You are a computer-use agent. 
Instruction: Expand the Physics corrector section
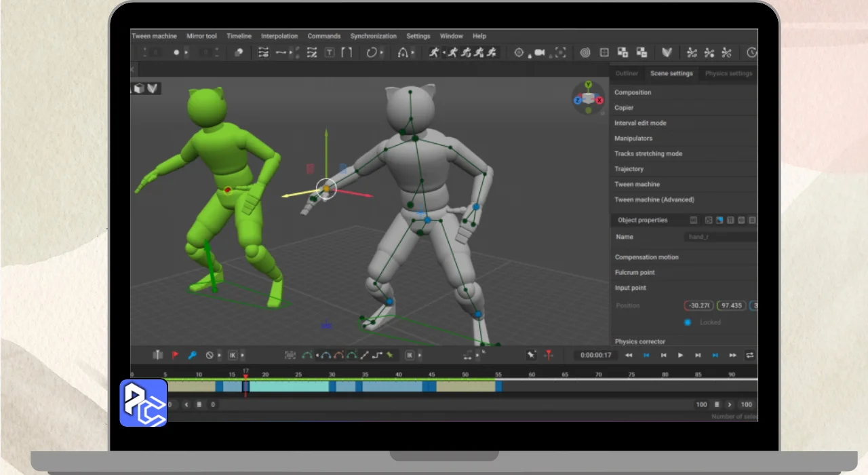pyautogui.click(x=639, y=341)
